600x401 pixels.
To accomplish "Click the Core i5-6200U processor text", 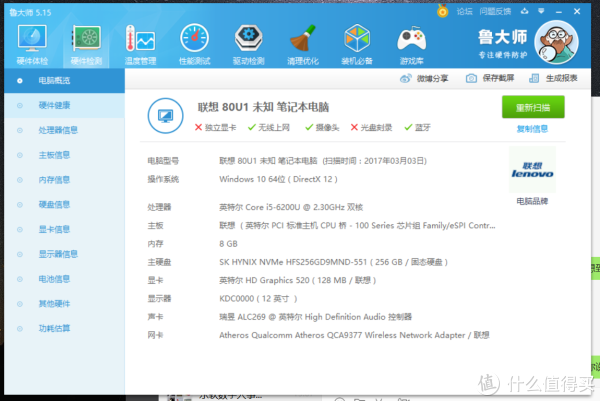I will point(291,207).
